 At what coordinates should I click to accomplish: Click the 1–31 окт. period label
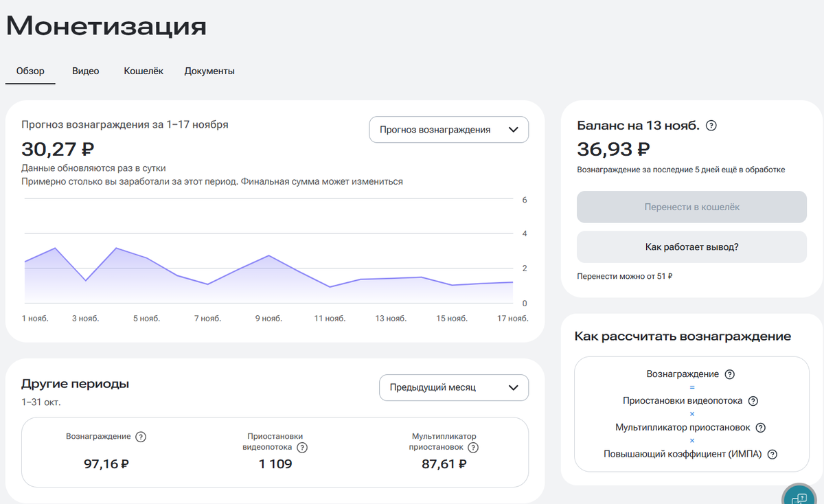tap(41, 402)
